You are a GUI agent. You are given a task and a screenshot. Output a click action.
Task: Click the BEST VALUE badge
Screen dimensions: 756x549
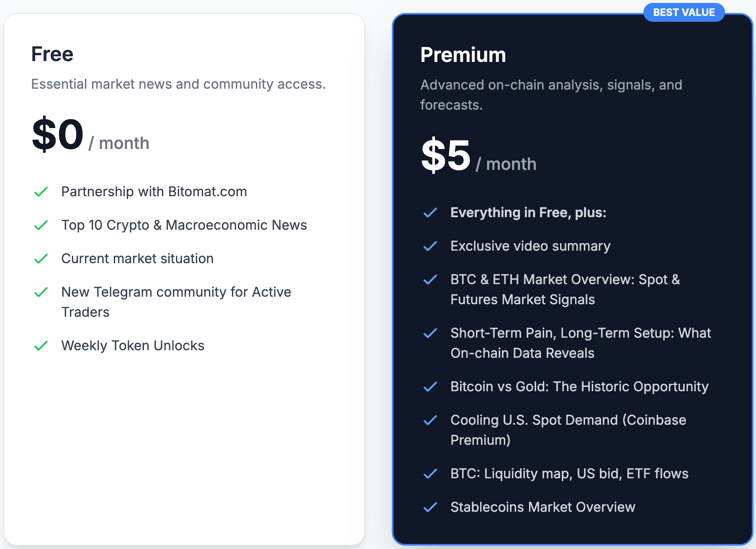tap(684, 12)
